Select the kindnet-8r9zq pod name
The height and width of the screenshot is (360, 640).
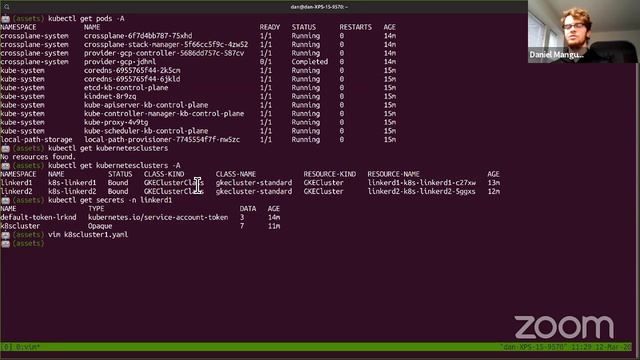tap(110, 96)
